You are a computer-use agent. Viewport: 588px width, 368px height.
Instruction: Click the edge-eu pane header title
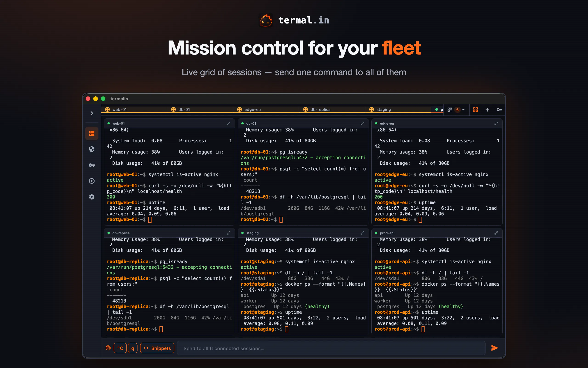point(387,124)
